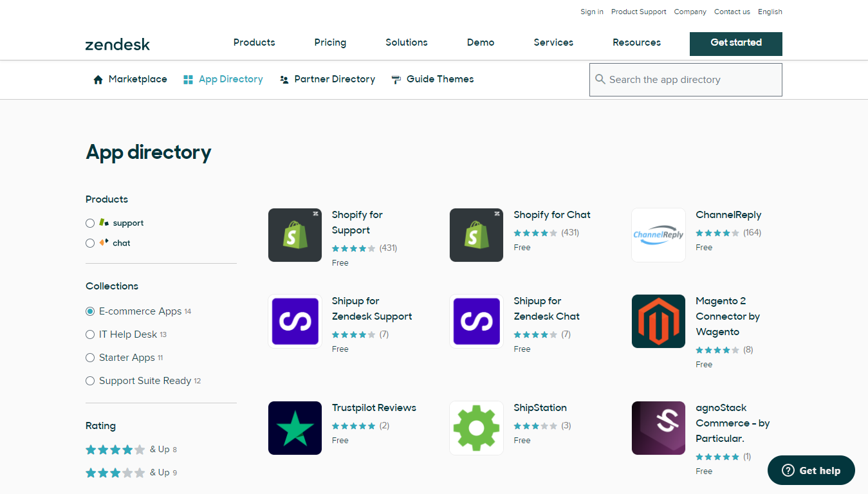Filter by 3 stars & Up rating
Screen dimensions: 868x494
pos(131,473)
